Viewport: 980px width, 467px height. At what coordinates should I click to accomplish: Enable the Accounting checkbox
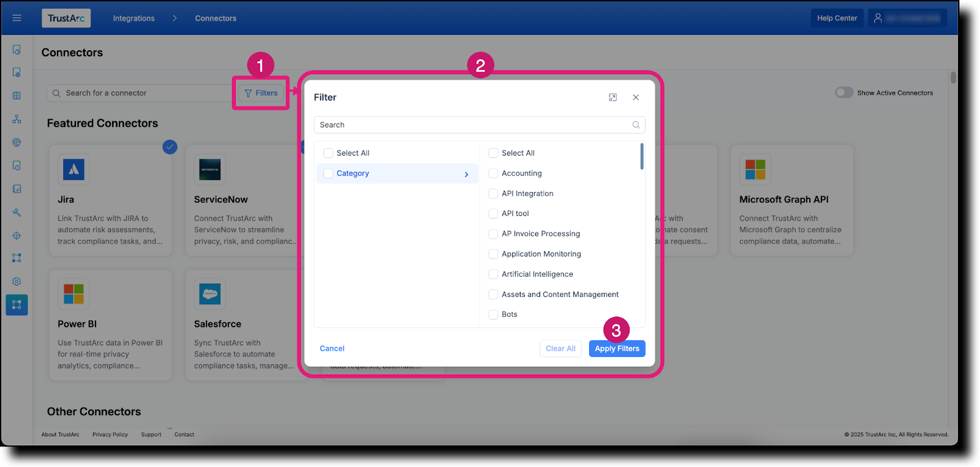click(x=493, y=173)
